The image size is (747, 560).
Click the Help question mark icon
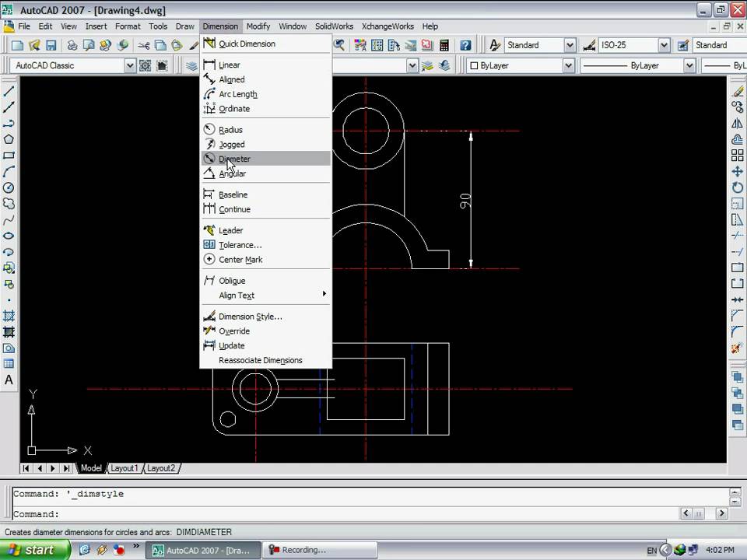click(465, 45)
